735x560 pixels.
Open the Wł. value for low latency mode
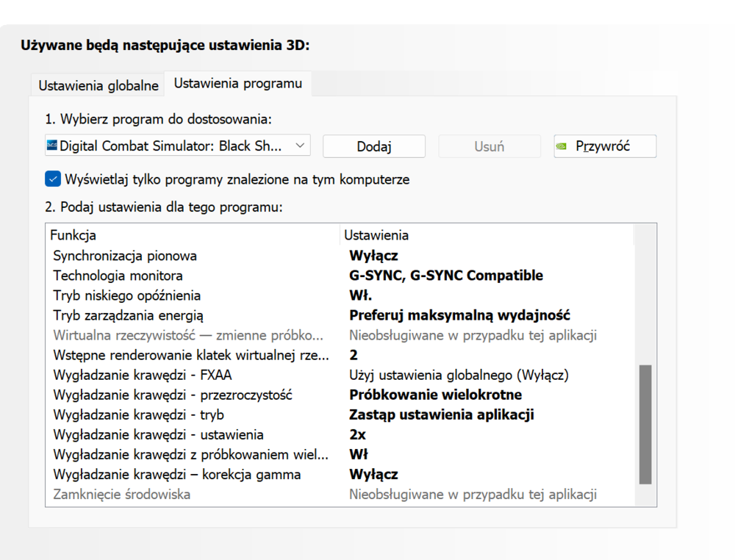(360, 295)
